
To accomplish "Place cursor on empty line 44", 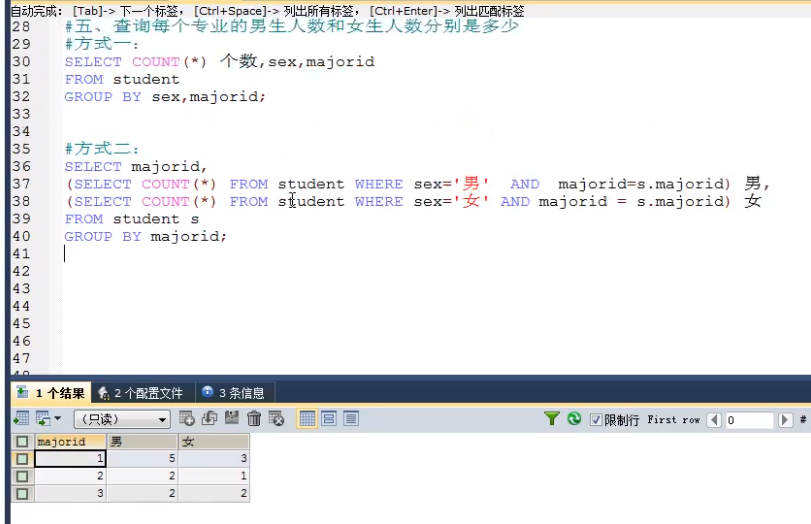I will 414,306.
